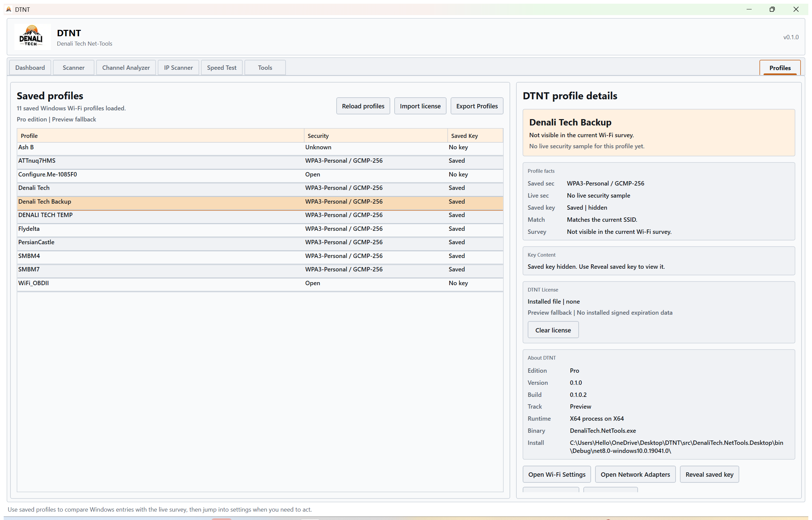
Task: Open Wi-Fi Settings from profile details
Action: (x=556, y=474)
